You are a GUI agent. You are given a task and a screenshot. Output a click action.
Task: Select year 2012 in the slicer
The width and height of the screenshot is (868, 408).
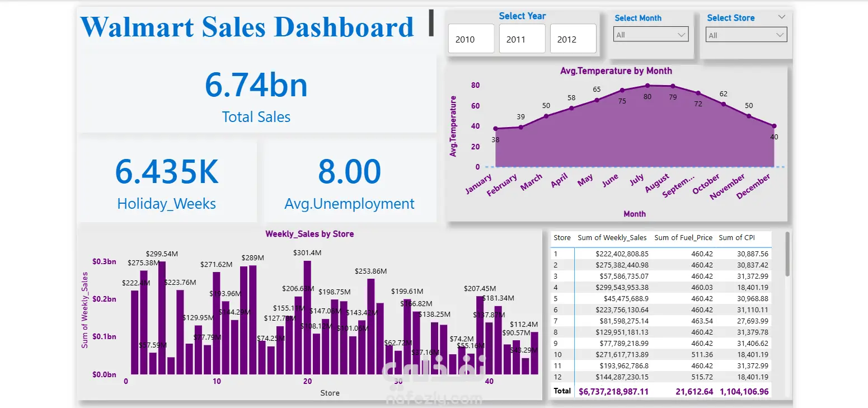(x=573, y=39)
